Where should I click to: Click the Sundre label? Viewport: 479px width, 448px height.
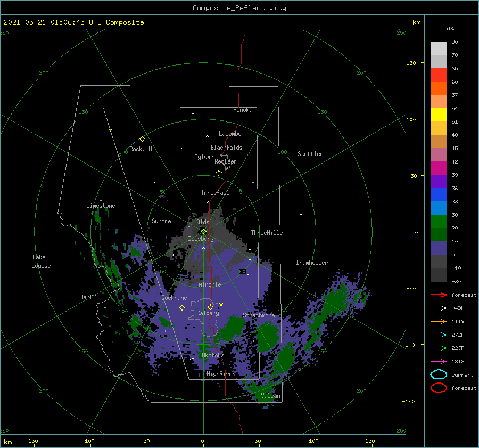click(161, 221)
